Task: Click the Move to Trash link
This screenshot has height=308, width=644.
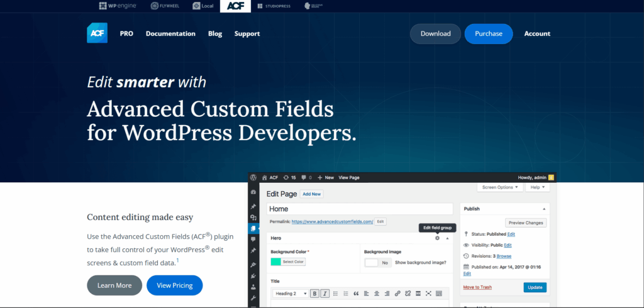Action: [x=477, y=287]
